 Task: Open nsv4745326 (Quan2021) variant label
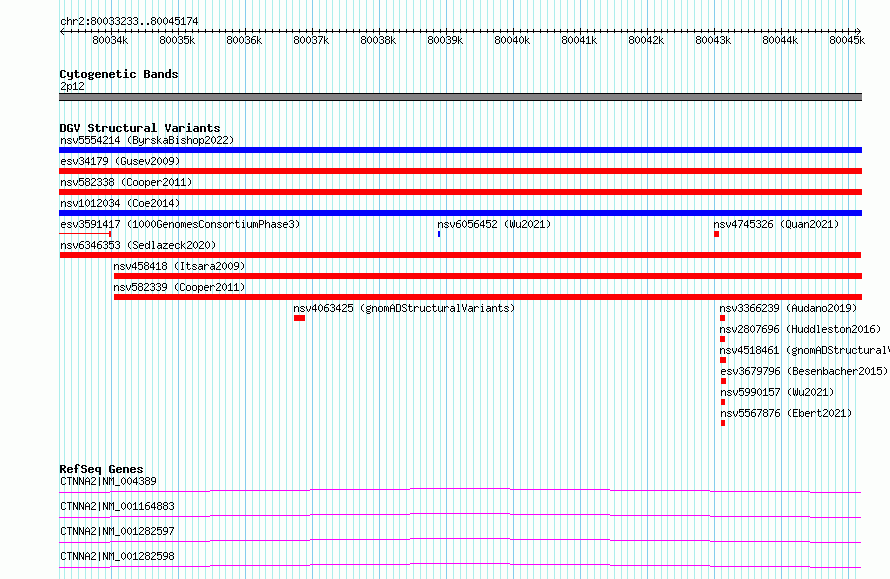(776, 224)
